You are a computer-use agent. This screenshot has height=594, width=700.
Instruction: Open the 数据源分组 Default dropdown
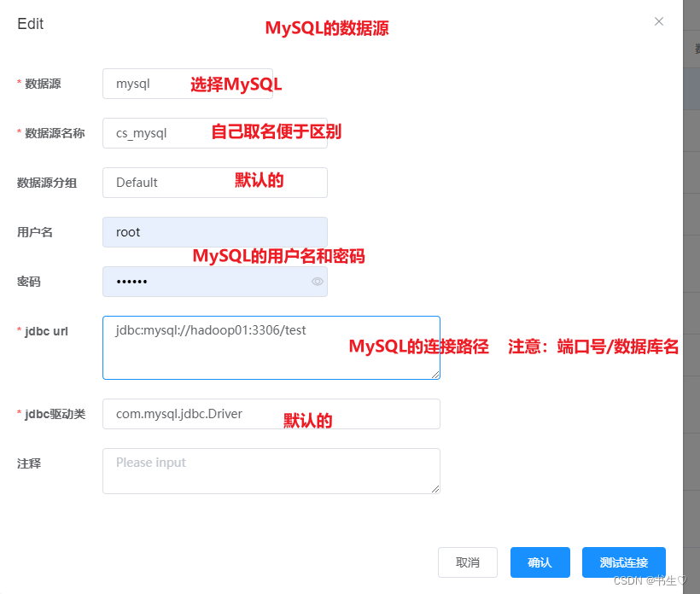point(215,183)
